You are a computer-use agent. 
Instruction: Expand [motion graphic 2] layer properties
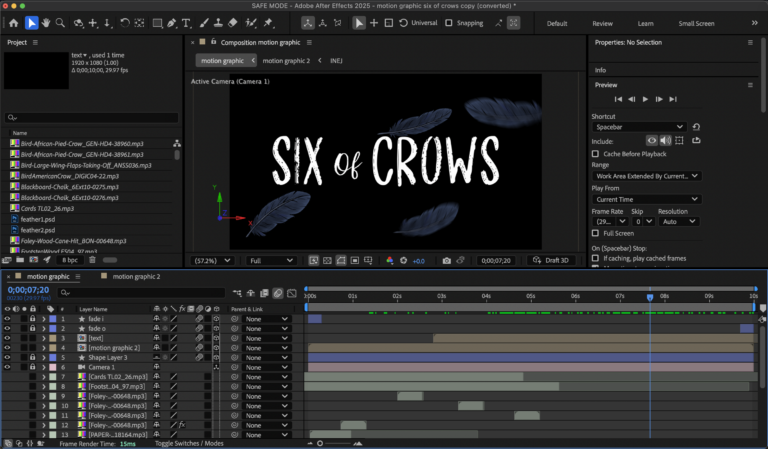[44, 348]
